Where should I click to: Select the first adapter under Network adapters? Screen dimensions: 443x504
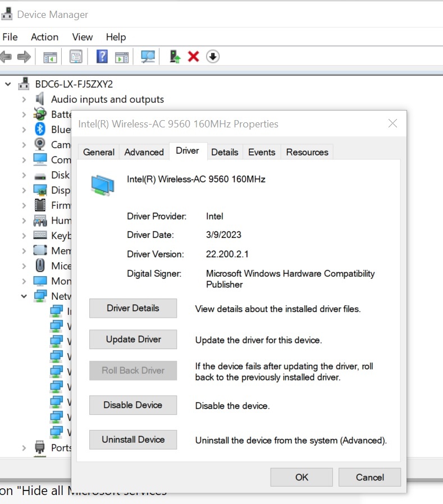pyautogui.click(x=60, y=311)
